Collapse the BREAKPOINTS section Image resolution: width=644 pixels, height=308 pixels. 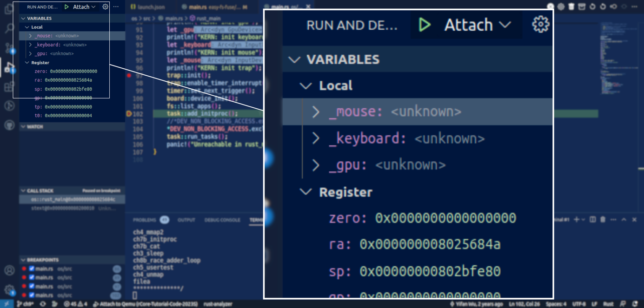(72, 260)
